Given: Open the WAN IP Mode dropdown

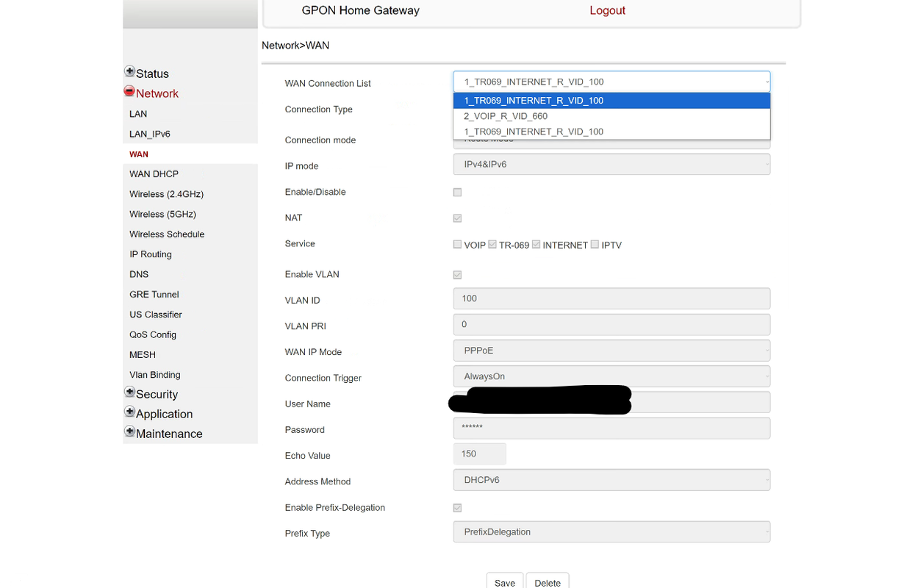Looking at the screenshot, I should coord(611,351).
